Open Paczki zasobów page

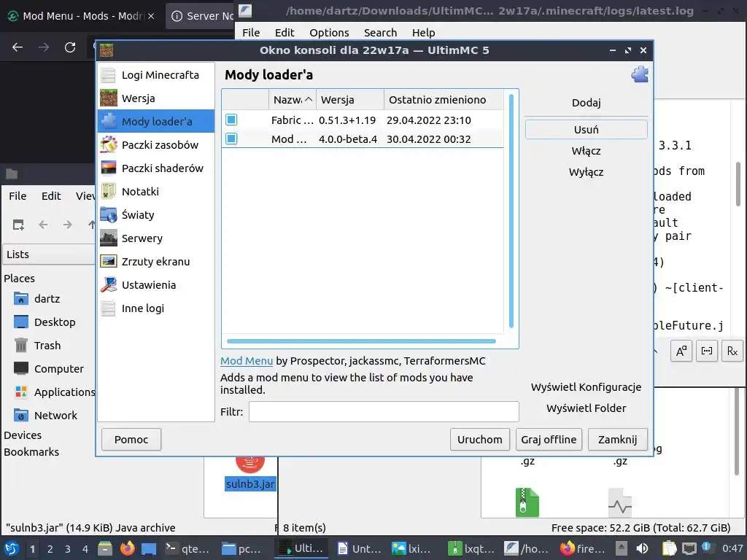156,145
